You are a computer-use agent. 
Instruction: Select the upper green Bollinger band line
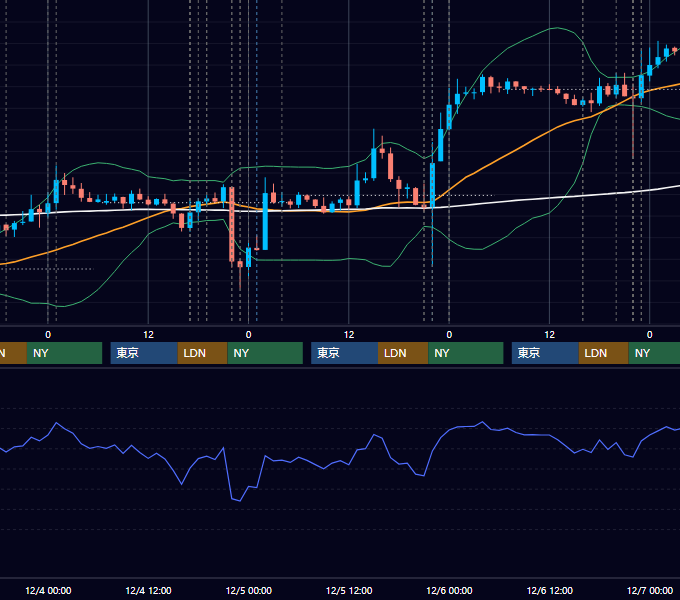pyautogui.click(x=304, y=167)
